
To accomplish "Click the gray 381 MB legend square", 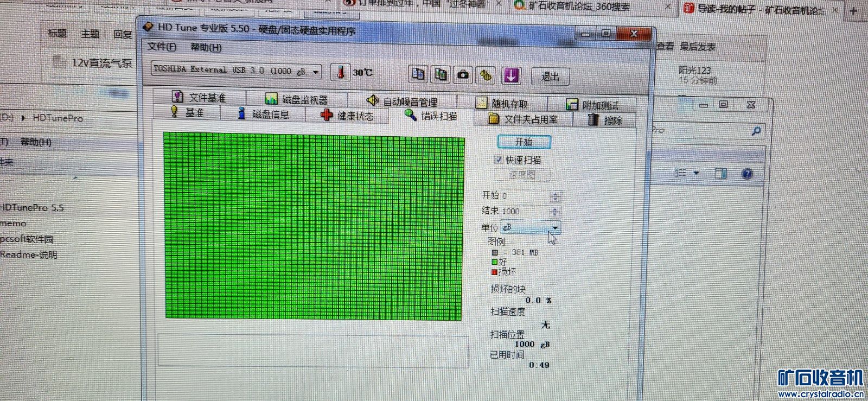I will point(495,252).
